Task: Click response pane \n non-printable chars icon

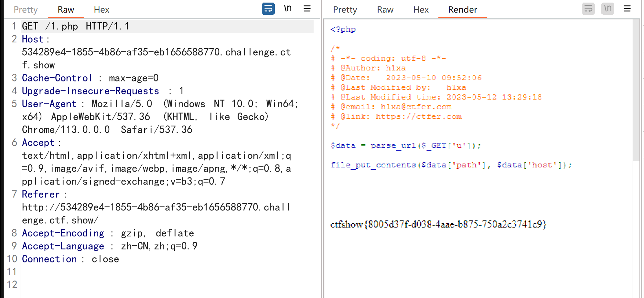Action: click(608, 9)
